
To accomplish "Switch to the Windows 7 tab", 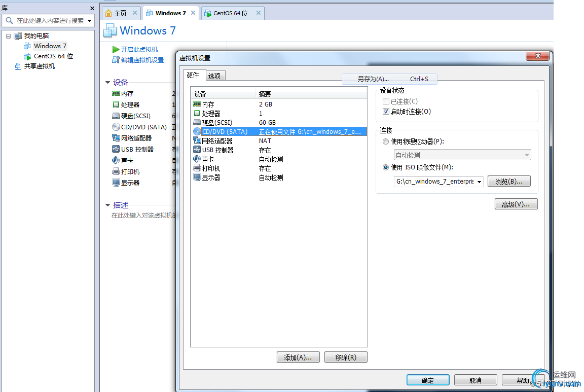I will (x=170, y=13).
